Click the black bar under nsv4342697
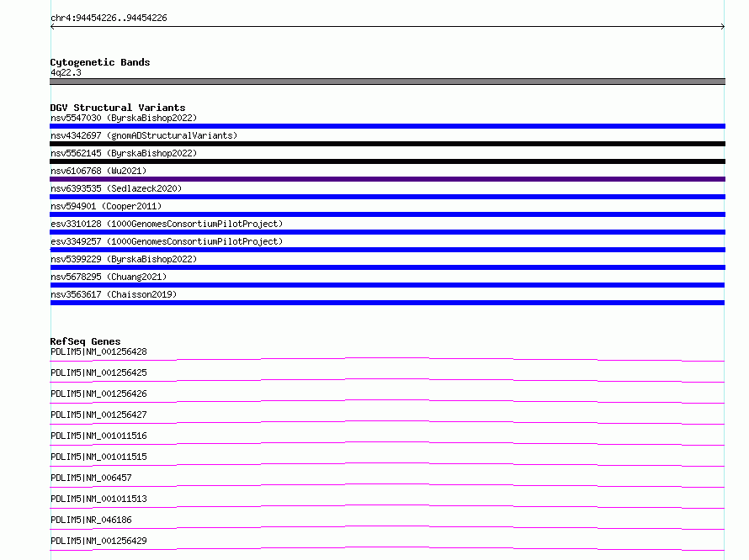The image size is (749, 560). click(x=387, y=144)
